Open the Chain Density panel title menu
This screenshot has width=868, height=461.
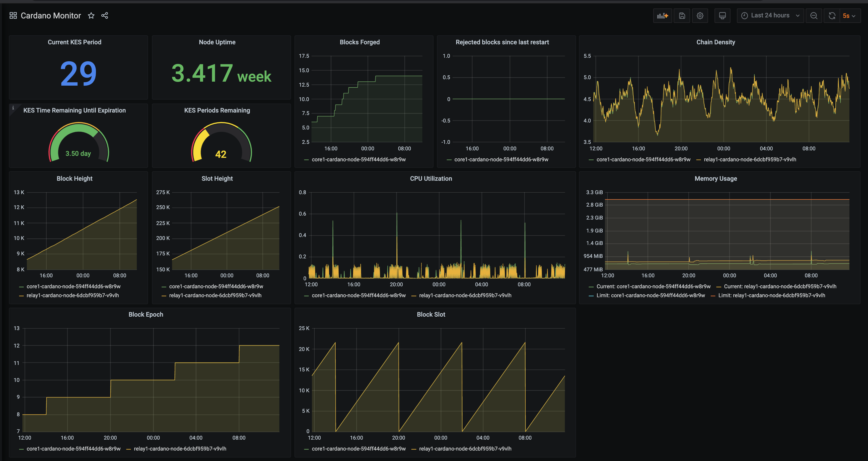coord(716,42)
